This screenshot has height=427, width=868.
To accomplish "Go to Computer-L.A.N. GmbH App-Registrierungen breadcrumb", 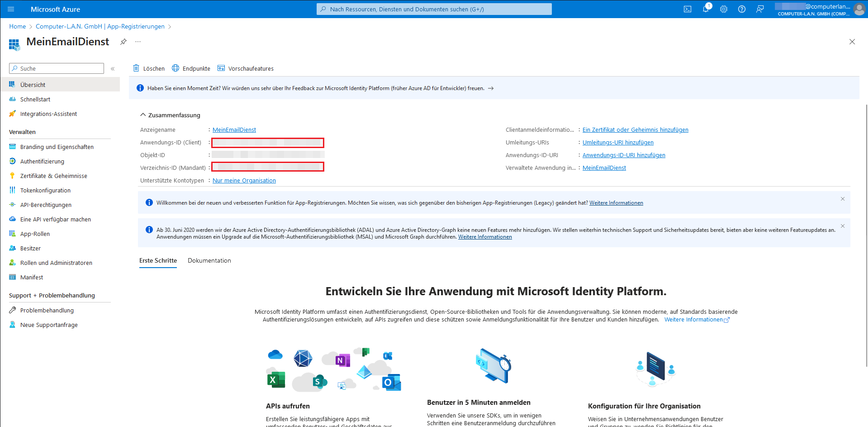I will 100,26.
